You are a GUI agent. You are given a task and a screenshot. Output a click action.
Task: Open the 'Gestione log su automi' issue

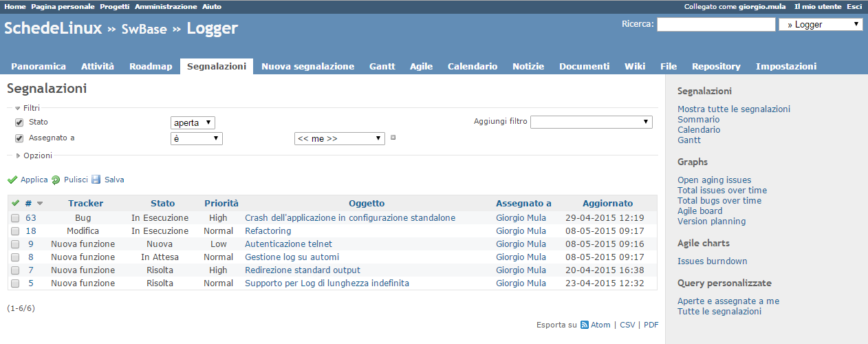coord(292,257)
